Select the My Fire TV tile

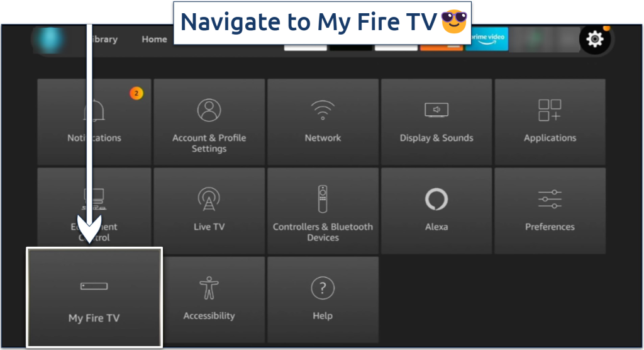(x=94, y=298)
